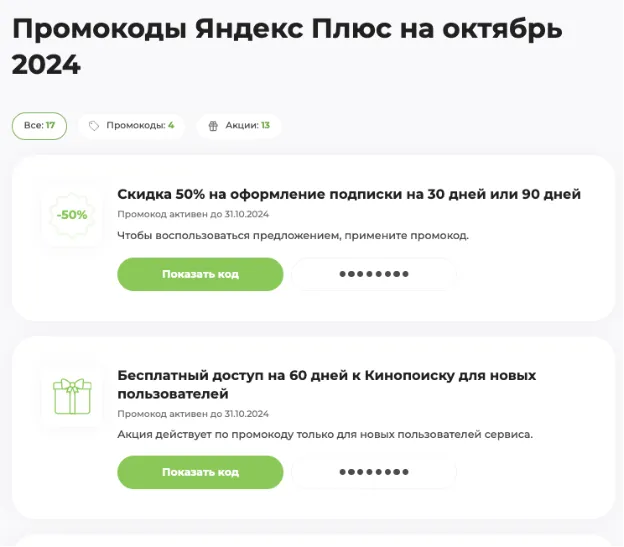Click the partially visible card at page bottom
Viewport: 624px width, 547px height.
[x=313, y=541]
